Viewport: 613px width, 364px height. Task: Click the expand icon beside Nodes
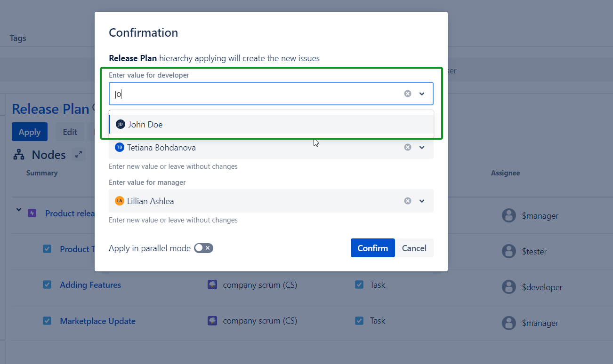click(x=78, y=154)
